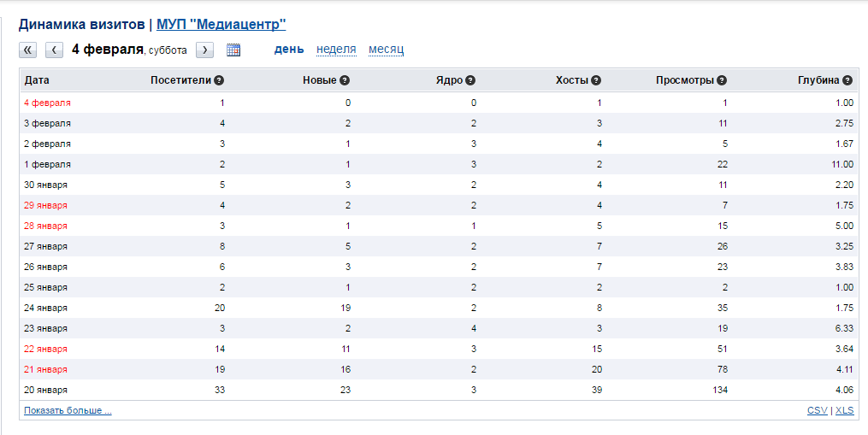Download data as XLS
The width and height of the screenshot is (868, 435).
pos(844,410)
